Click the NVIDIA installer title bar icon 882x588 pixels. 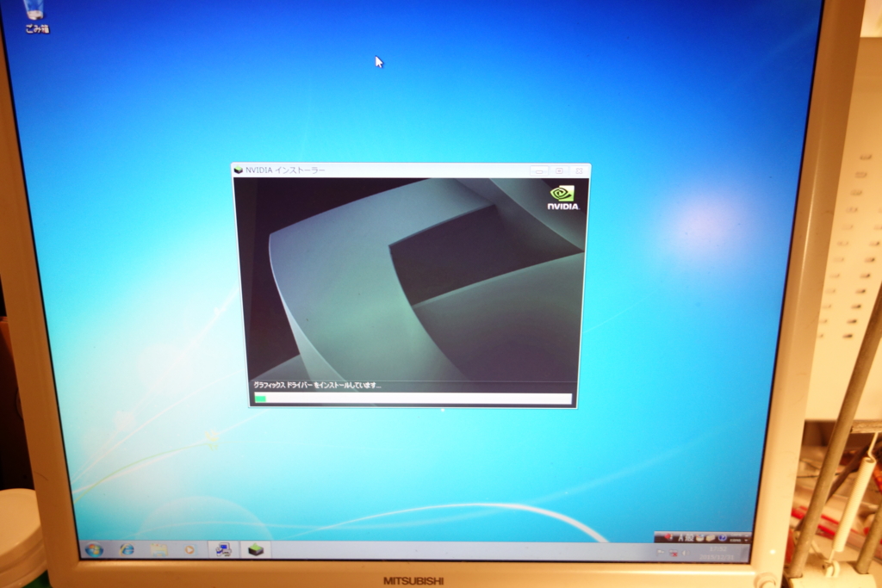tap(239, 170)
